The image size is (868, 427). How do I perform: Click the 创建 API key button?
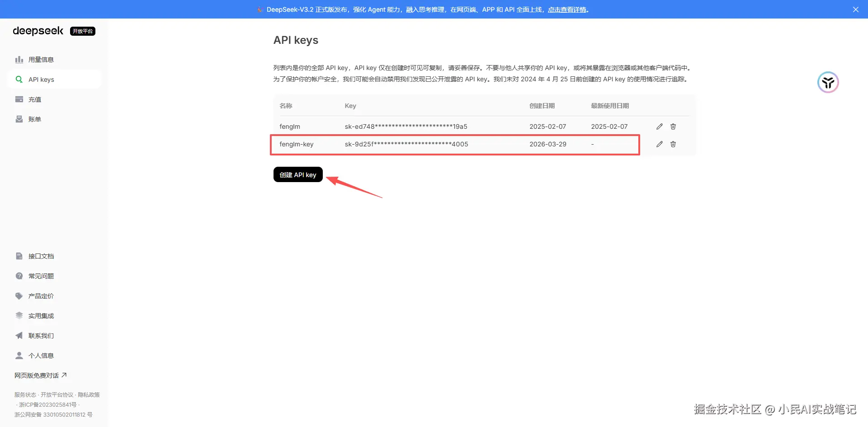coord(298,175)
